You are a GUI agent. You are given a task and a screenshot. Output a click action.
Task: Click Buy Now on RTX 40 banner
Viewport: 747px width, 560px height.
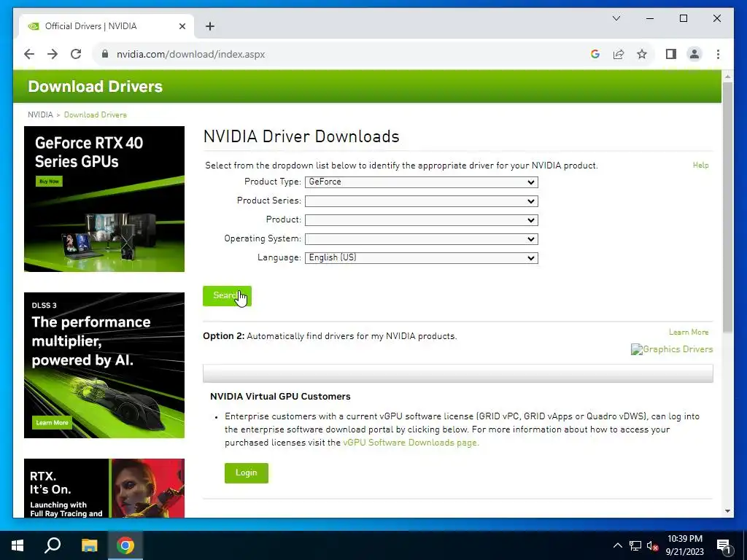point(49,182)
